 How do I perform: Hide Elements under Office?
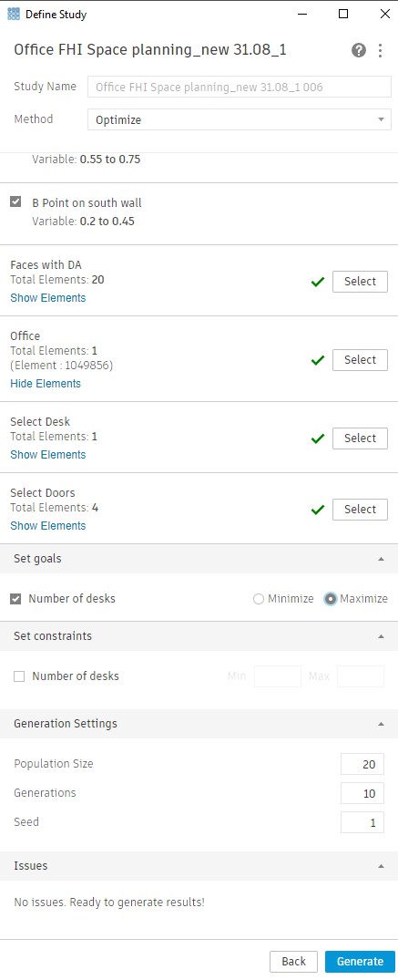pos(46,384)
